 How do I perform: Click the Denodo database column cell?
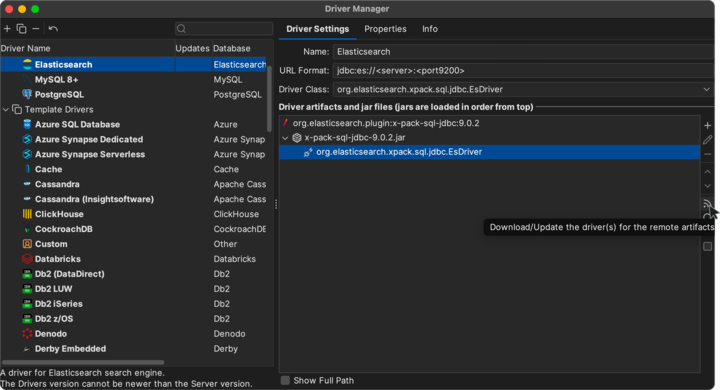click(x=229, y=333)
